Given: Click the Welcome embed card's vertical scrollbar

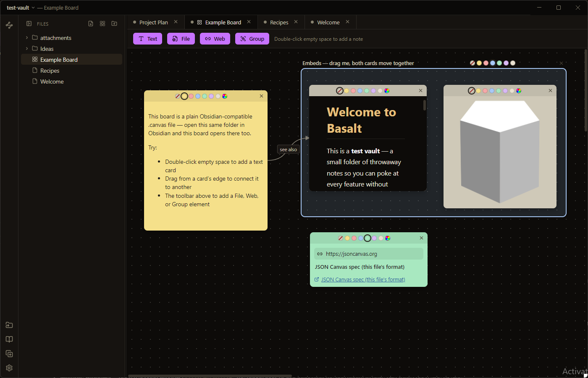Looking at the screenshot, I should pos(425,105).
